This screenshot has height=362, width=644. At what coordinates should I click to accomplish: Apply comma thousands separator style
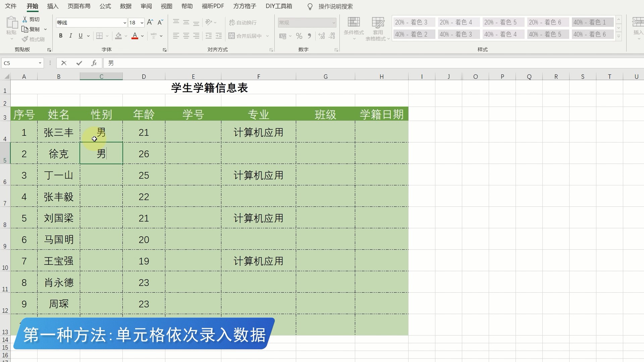(309, 36)
